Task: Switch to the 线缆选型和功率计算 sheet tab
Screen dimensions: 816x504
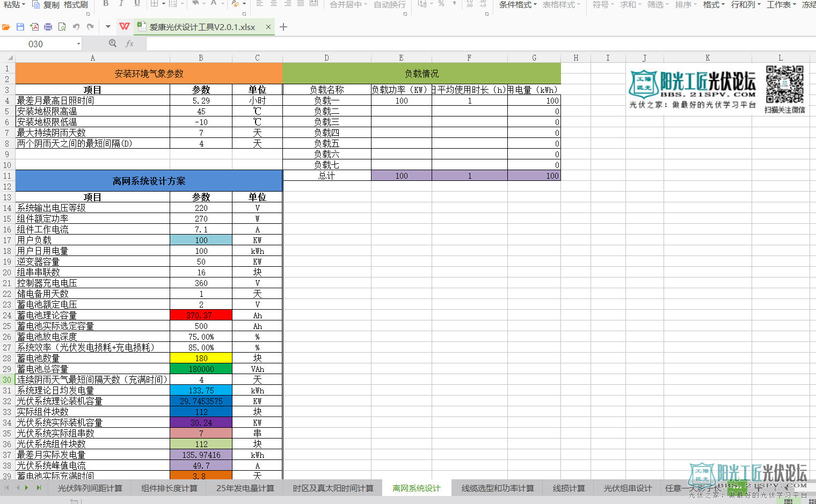Action: [x=498, y=488]
